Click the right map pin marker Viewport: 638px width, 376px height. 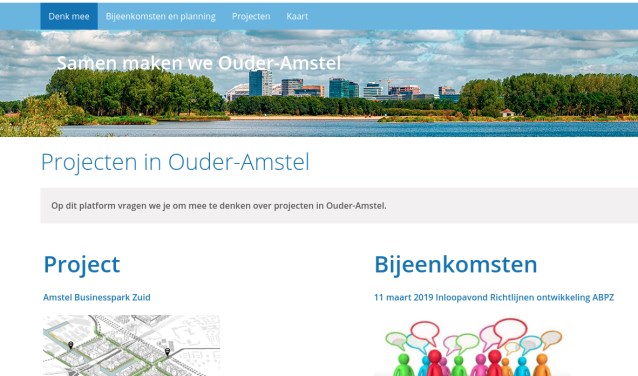tap(167, 352)
